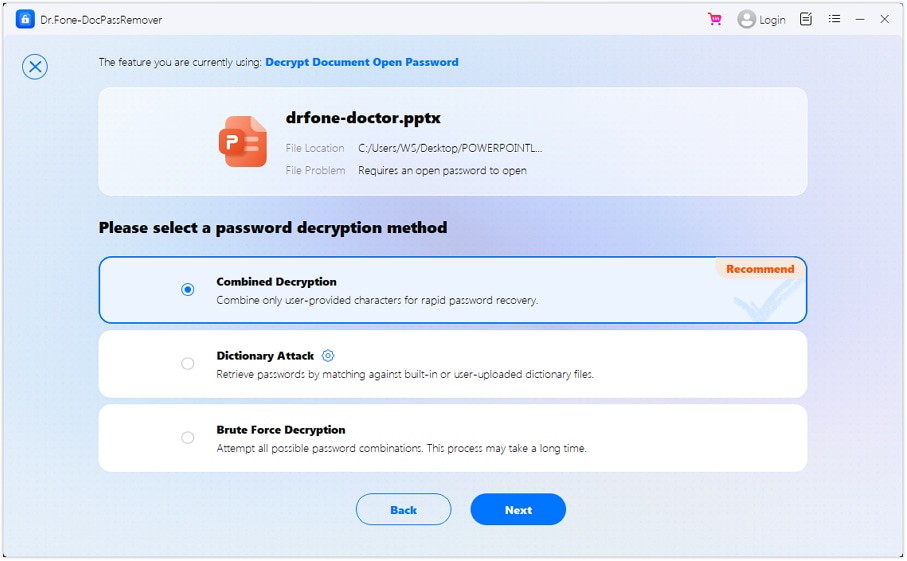The image size is (907, 561).
Task: Click the drfone-doctor.pptx file name
Action: coord(363,118)
